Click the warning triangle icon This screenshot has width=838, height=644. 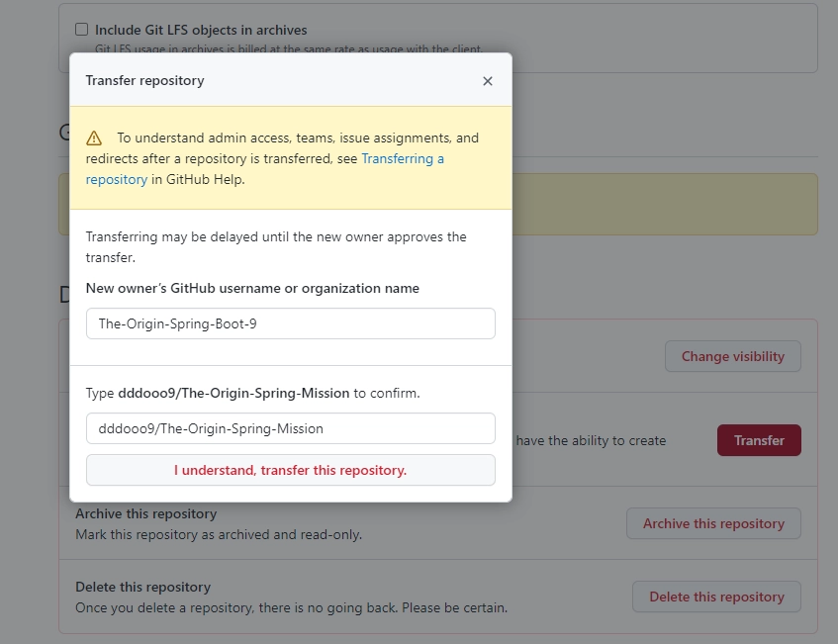[94, 138]
